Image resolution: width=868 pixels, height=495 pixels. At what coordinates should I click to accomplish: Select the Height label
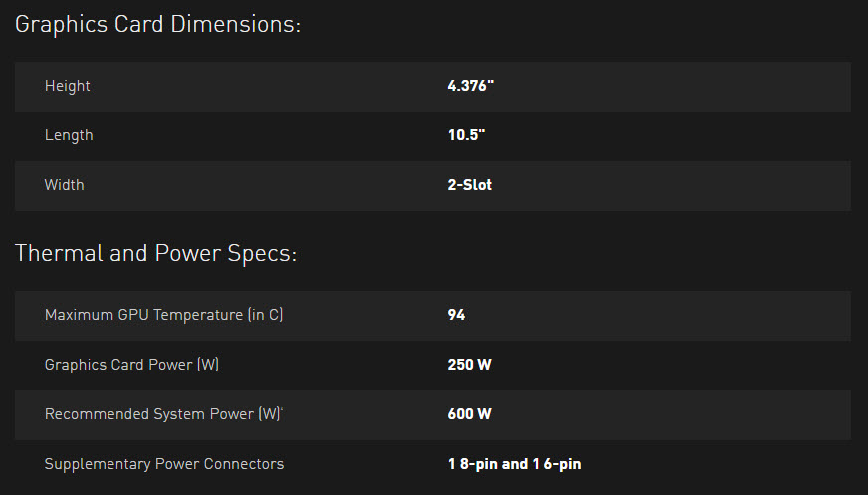[x=68, y=86]
